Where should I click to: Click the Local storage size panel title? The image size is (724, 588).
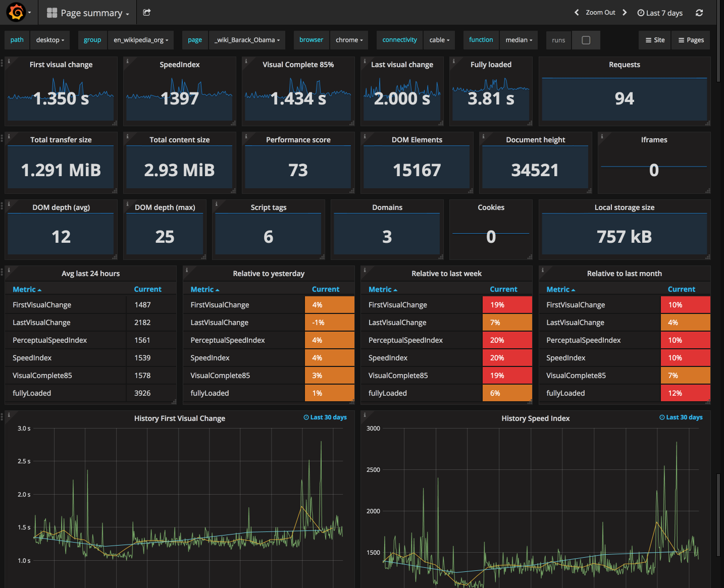(x=625, y=207)
